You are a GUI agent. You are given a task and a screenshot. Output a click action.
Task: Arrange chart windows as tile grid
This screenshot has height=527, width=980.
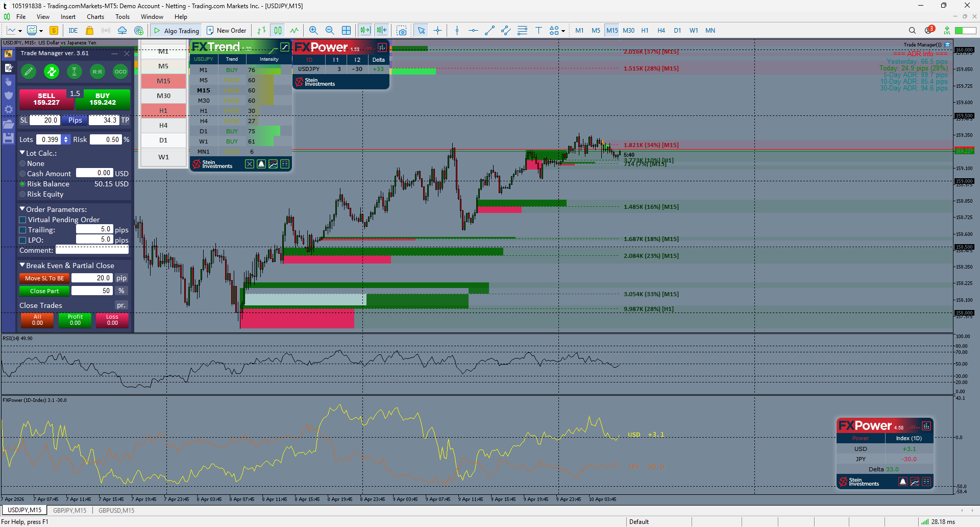pos(347,31)
